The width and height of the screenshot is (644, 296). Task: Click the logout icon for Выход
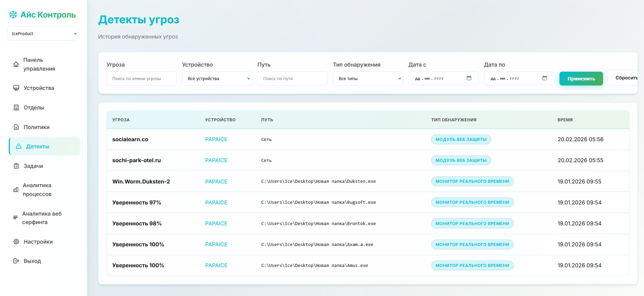[16, 261]
